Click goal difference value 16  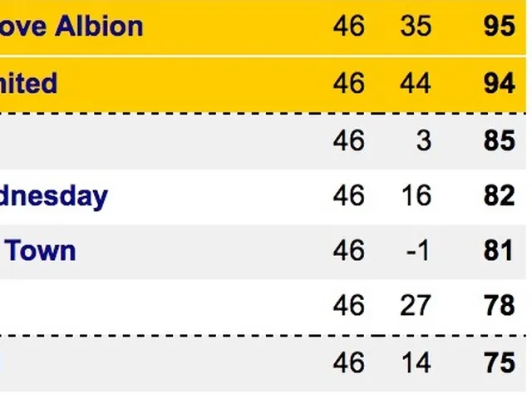coord(414,195)
